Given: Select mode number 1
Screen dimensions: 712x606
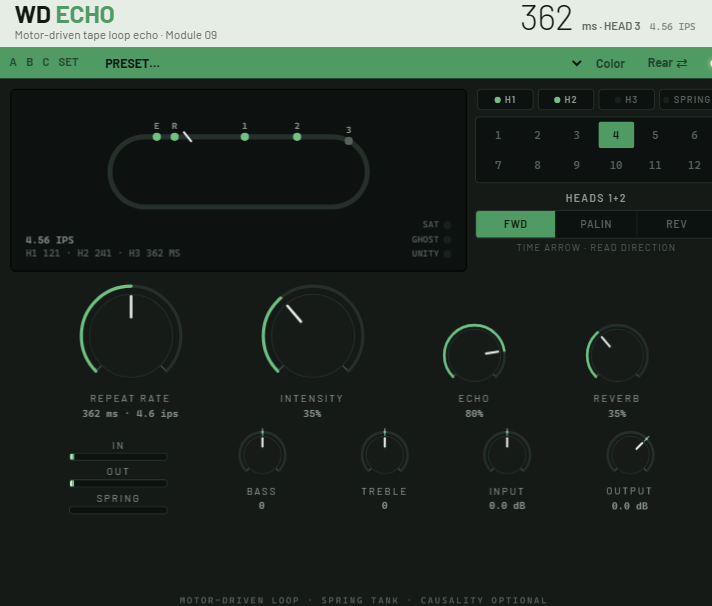Looking at the screenshot, I should (498, 135).
